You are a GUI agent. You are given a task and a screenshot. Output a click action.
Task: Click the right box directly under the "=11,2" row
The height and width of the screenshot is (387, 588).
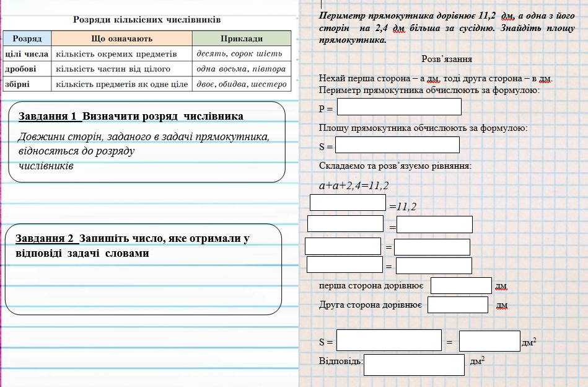pyautogui.click(x=434, y=225)
